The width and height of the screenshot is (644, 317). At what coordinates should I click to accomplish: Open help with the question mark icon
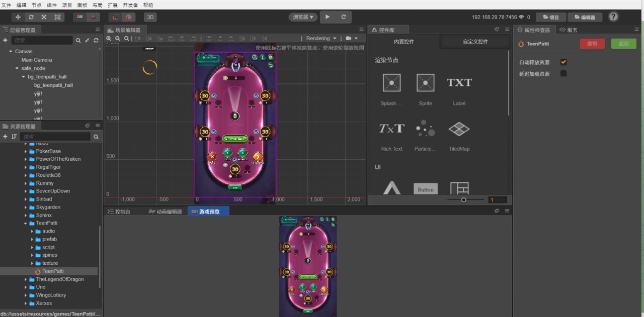pos(613,17)
